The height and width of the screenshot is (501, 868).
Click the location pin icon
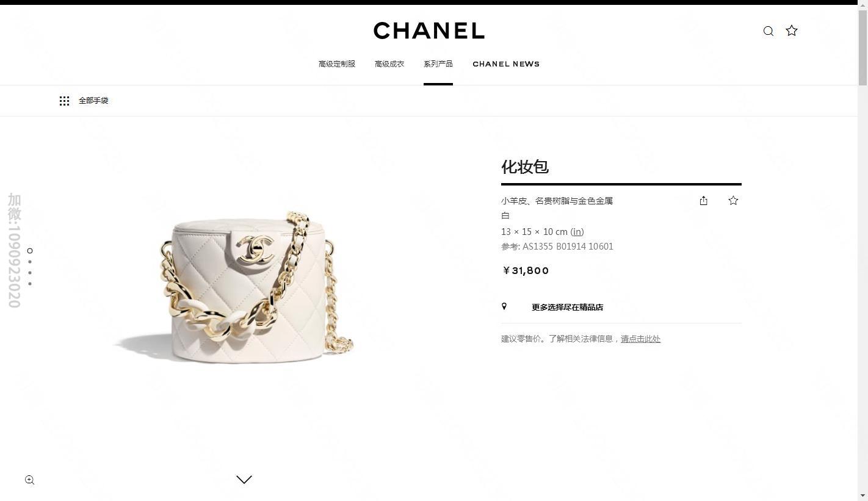coord(504,306)
